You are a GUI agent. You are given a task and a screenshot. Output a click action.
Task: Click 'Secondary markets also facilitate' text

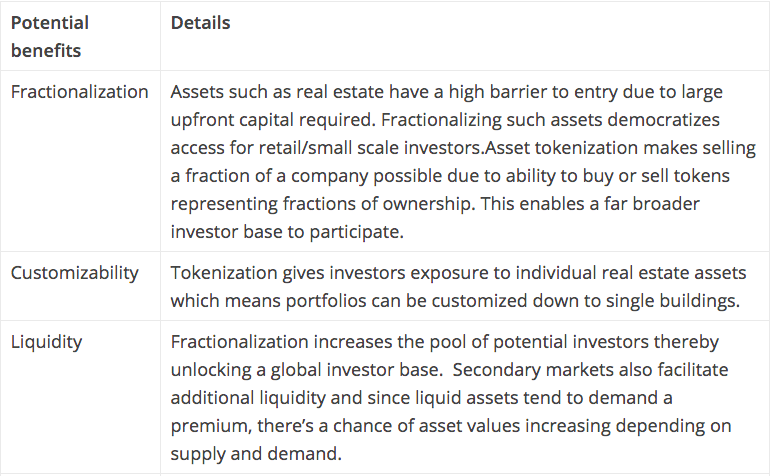pyautogui.click(x=590, y=370)
